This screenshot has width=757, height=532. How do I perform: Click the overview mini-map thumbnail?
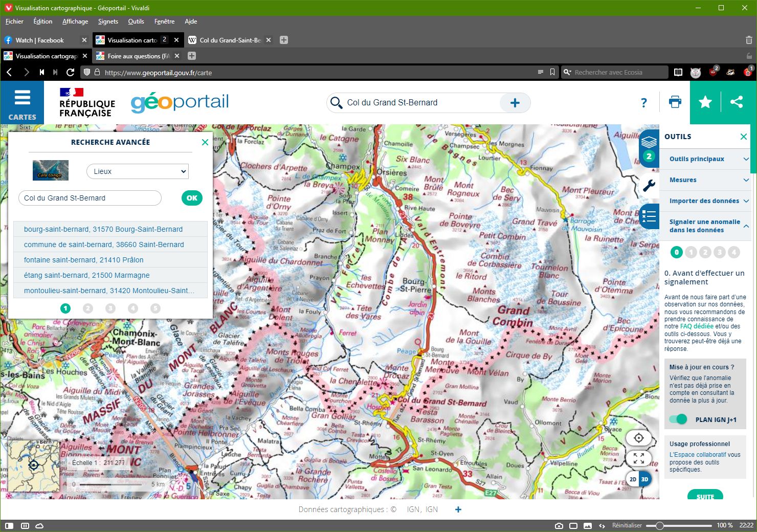pos(34,465)
